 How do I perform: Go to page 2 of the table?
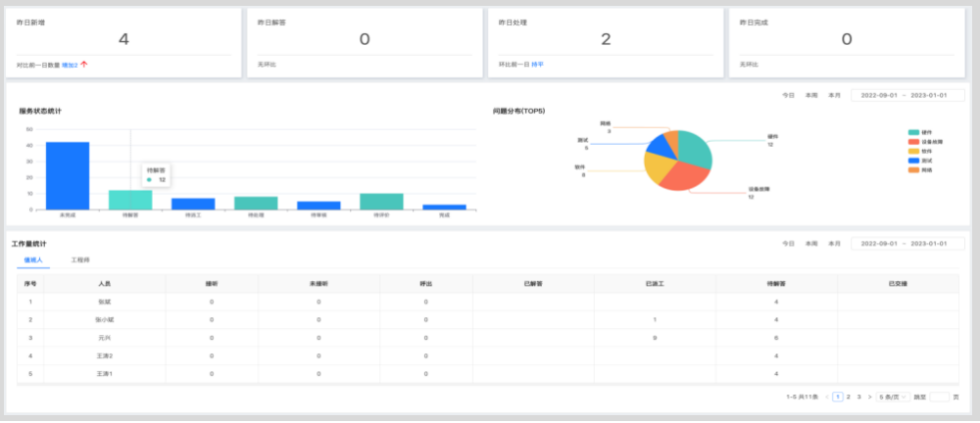(848, 397)
